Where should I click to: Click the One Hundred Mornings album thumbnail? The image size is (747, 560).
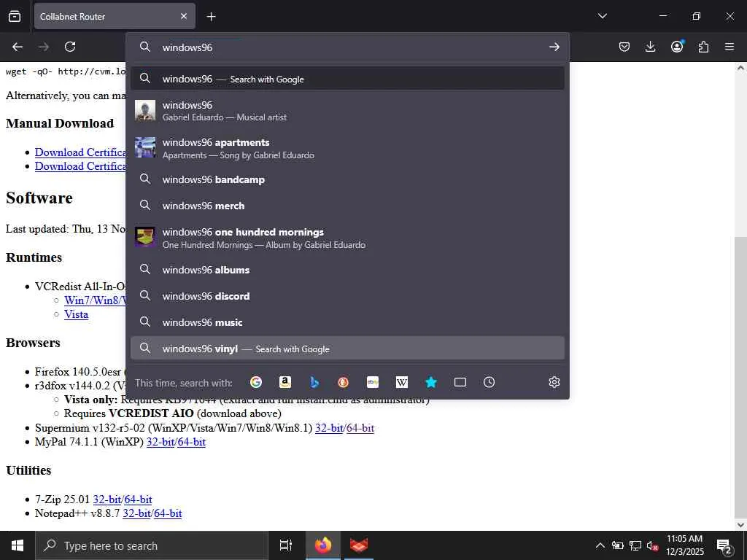(x=145, y=237)
